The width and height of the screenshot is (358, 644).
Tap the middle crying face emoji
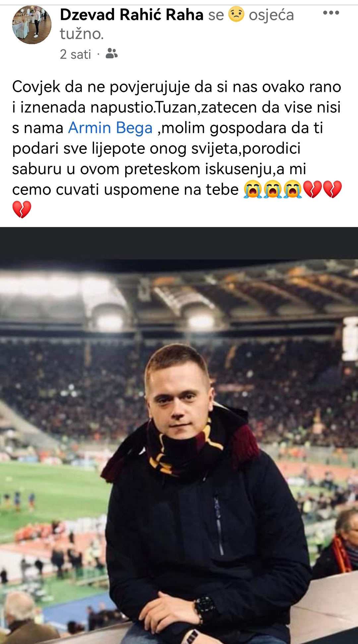[273, 190]
